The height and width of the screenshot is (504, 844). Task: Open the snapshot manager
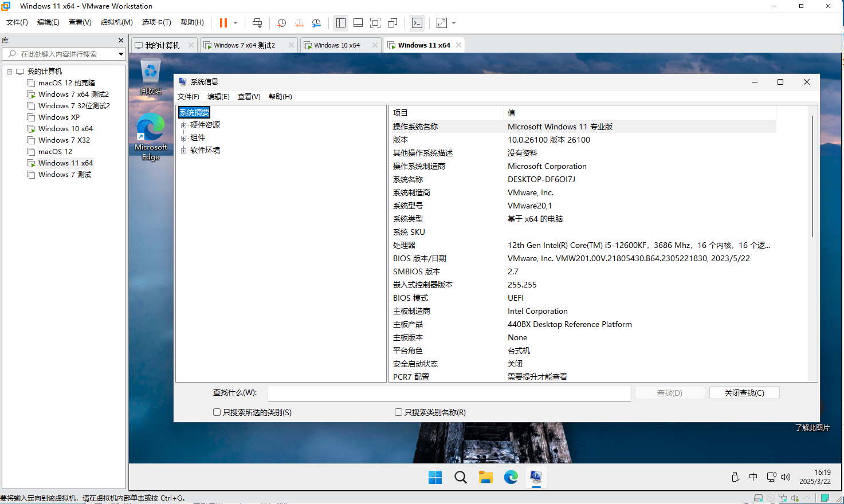click(316, 23)
